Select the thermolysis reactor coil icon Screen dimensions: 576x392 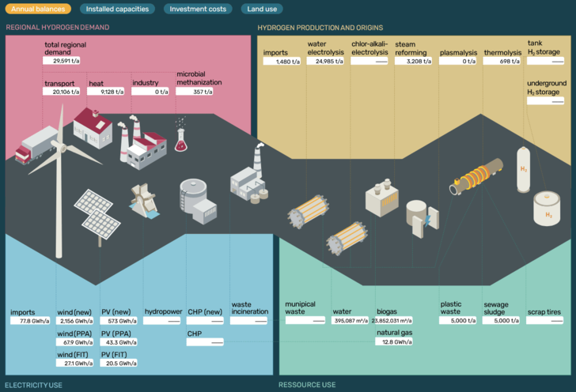click(477, 177)
